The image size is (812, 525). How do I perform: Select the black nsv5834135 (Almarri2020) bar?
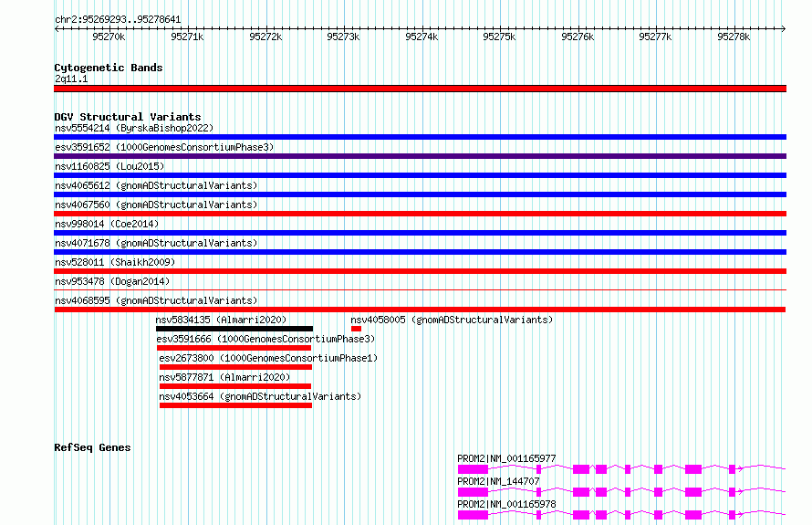(x=234, y=329)
